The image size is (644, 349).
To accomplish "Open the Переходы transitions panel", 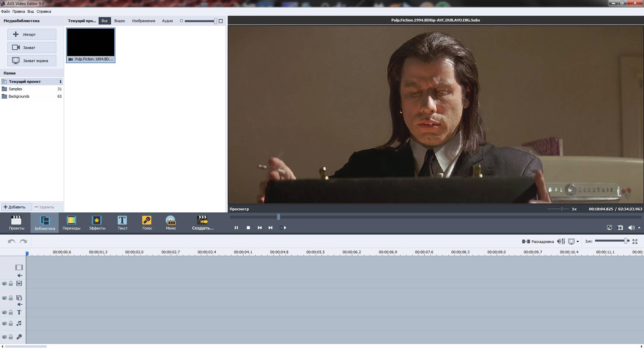I will [x=71, y=223].
